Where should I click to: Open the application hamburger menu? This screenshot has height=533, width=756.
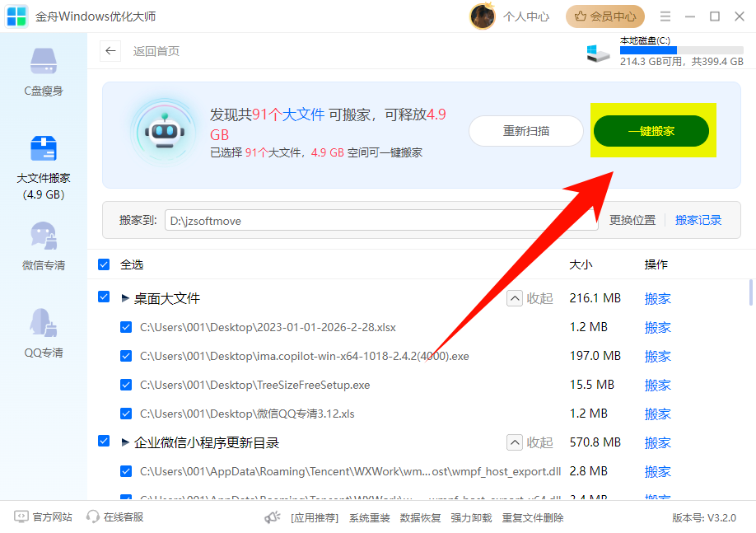[x=665, y=16]
